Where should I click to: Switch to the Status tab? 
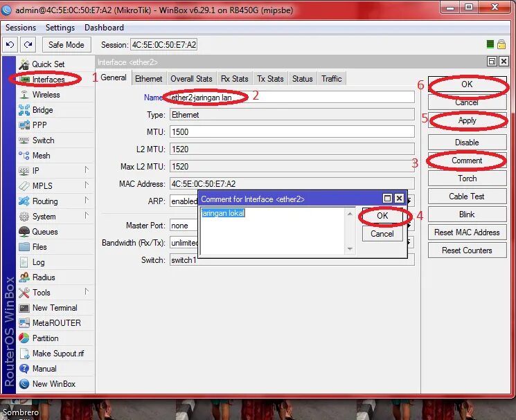(303, 79)
